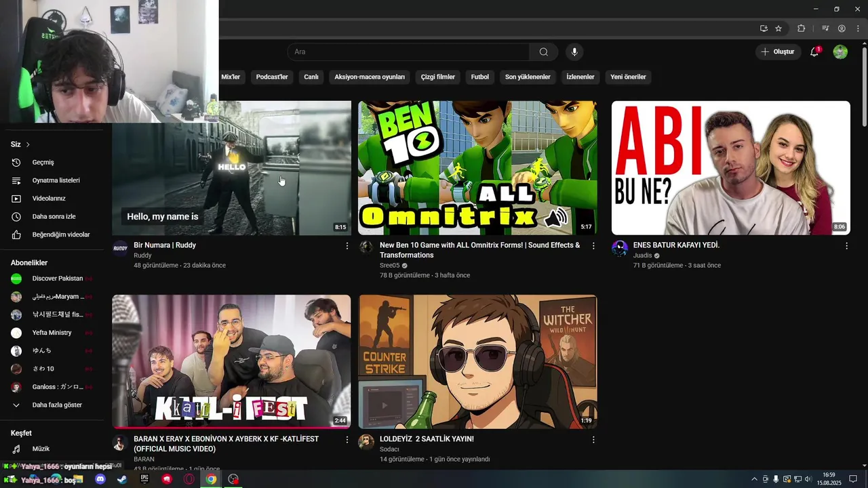
Task: Open Steam from the taskbar
Action: [x=122, y=479]
